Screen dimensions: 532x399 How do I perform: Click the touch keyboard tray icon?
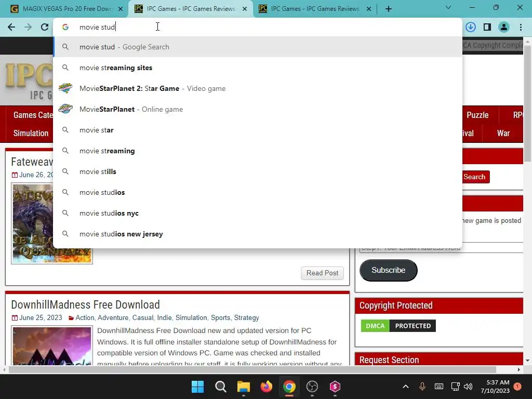[438, 387]
